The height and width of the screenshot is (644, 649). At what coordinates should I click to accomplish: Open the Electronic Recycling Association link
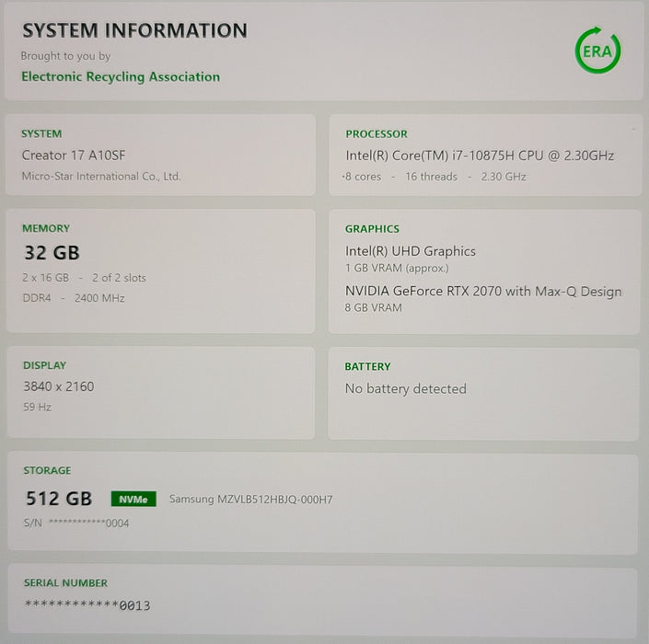(121, 77)
